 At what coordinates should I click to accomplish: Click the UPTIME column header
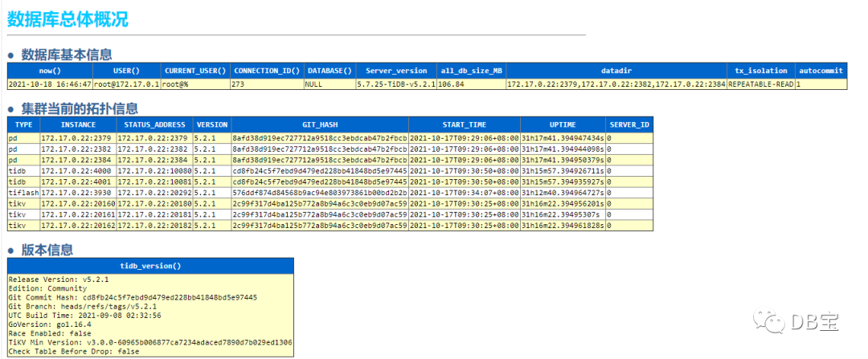click(x=563, y=124)
